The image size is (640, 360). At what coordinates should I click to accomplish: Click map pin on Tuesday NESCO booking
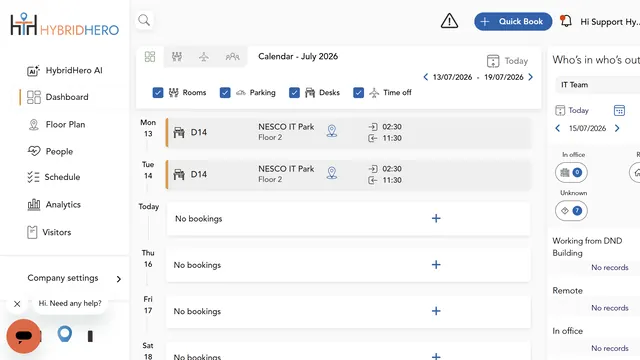point(332,173)
